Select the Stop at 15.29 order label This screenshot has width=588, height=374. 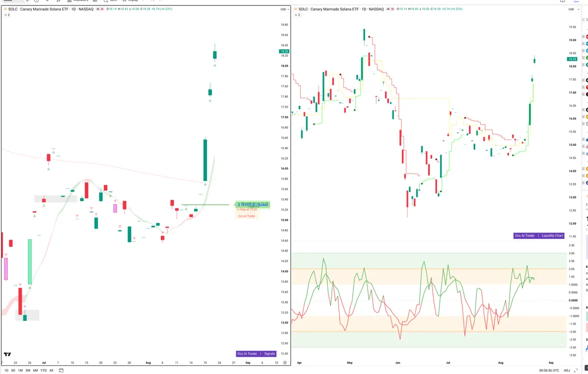point(247,210)
